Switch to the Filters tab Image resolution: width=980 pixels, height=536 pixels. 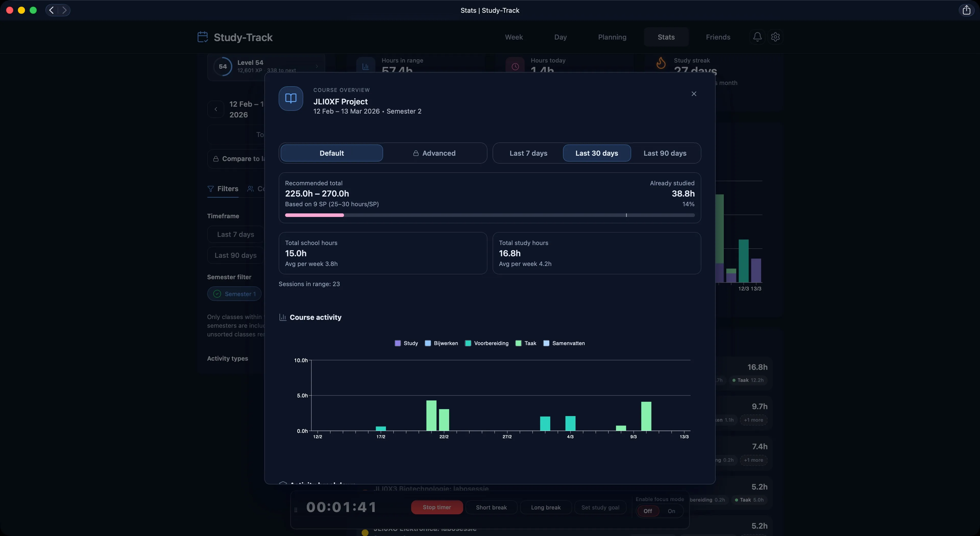(x=223, y=189)
